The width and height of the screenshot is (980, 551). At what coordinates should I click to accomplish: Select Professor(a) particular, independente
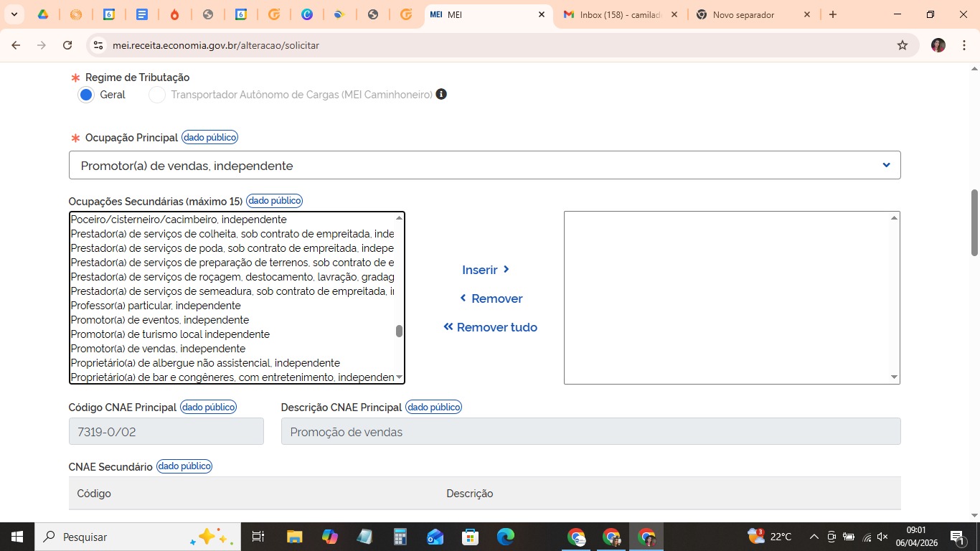coord(156,306)
